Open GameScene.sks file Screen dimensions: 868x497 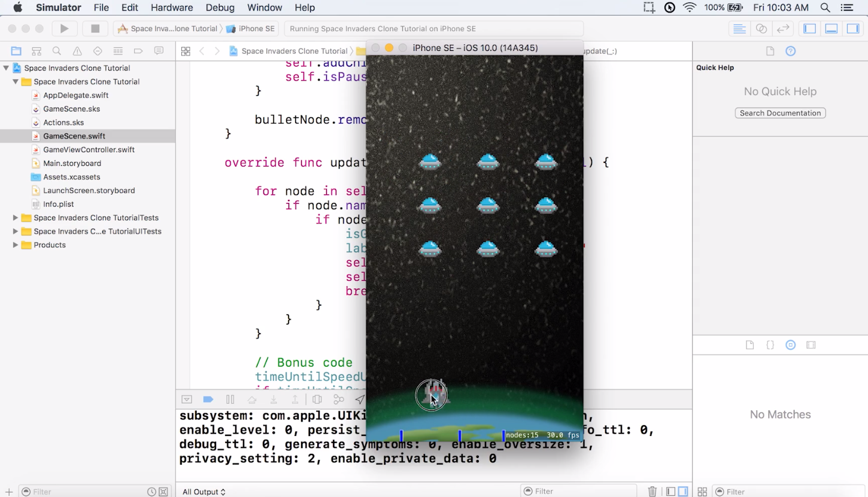pyautogui.click(x=71, y=109)
